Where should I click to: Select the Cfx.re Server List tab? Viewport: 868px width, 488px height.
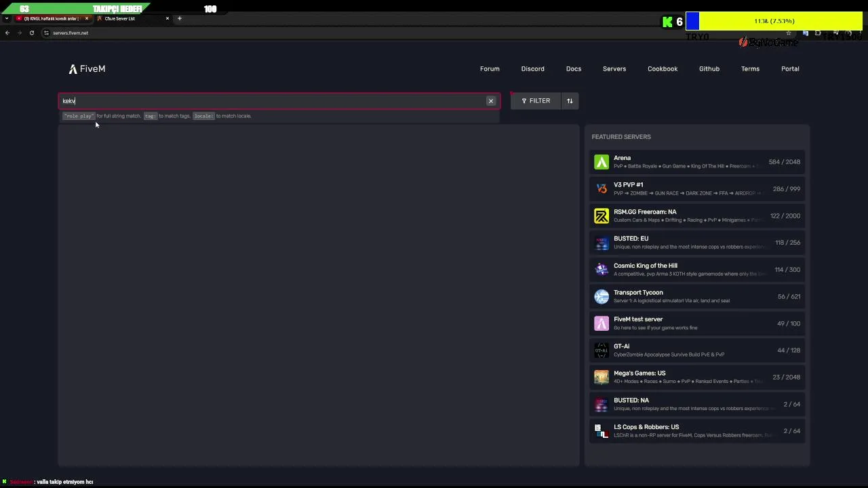pyautogui.click(x=134, y=18)
